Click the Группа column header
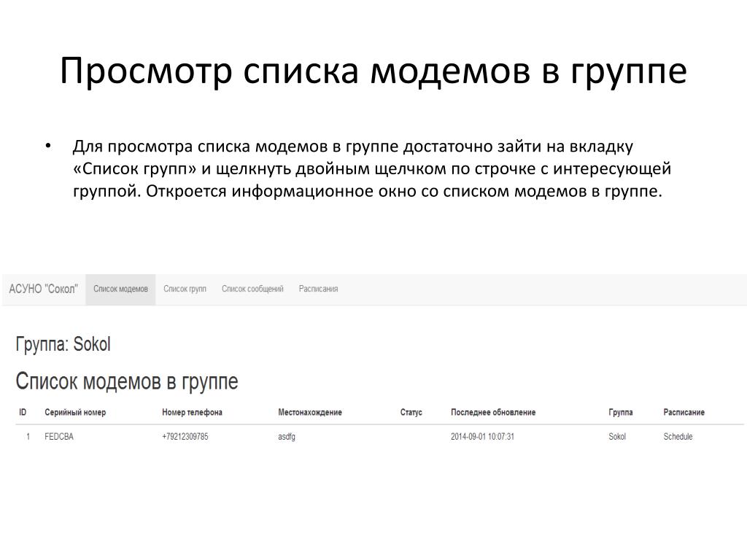Screen dimensions: 747x560 tap(620, 413)
